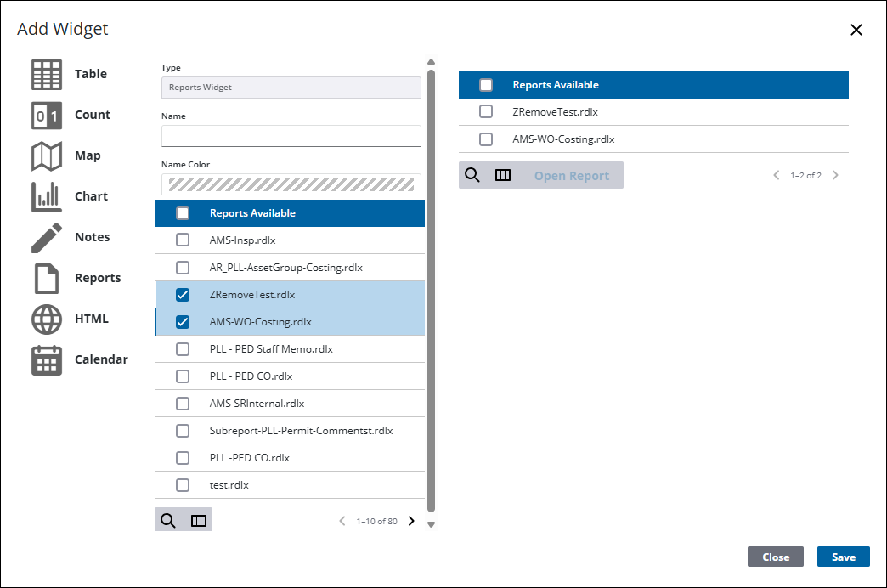Click ZRemoveTest.rdlx text in right panel

pos(555,112)
